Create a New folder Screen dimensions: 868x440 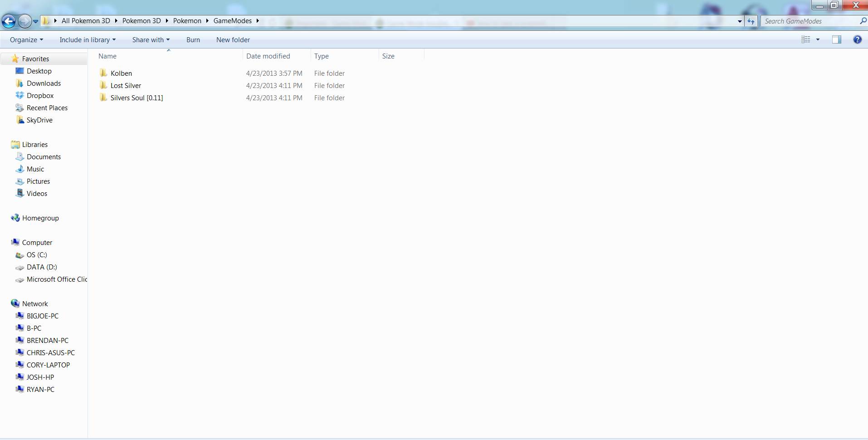click(x=233, y=40)
